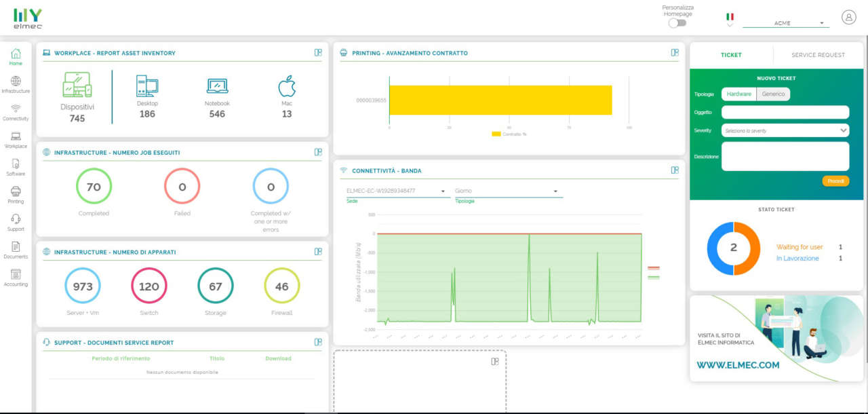Switch to the Service Request tab
The image size is (868, 414).
tap(818, 55)
